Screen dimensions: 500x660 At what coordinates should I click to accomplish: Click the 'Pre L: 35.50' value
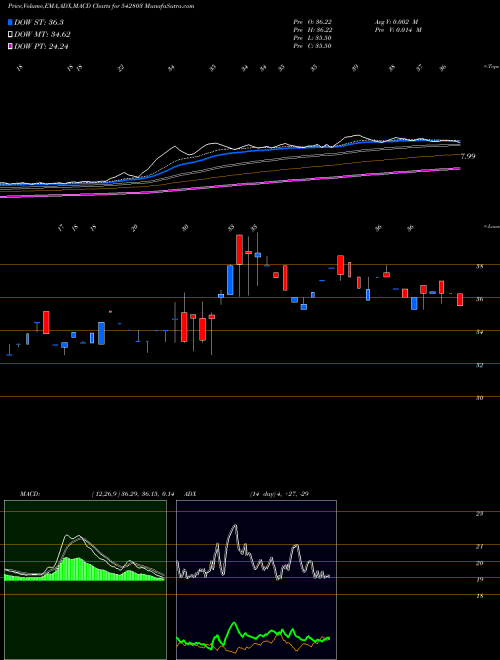tap(313, 38)
